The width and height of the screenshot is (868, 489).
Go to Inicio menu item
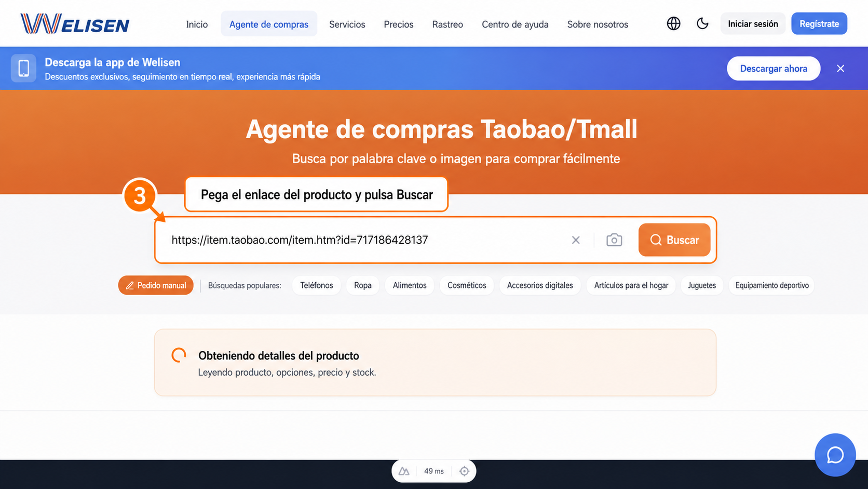(x=197, y=24)
